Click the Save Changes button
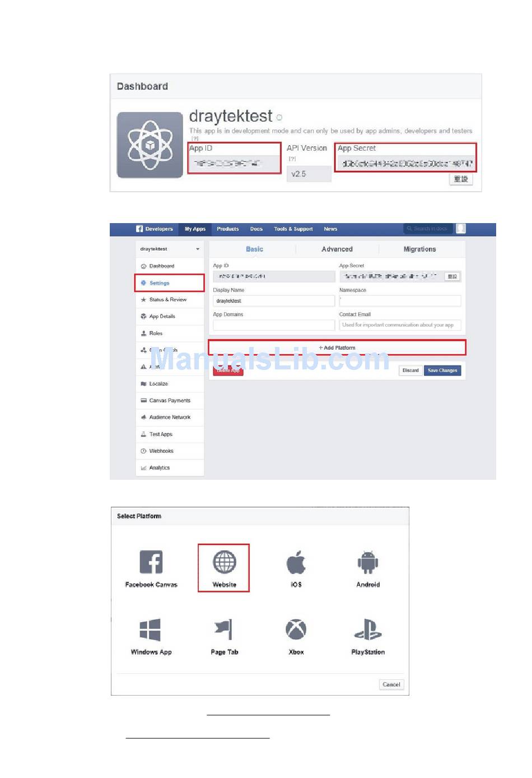The image size is (532, 778). 442,371
